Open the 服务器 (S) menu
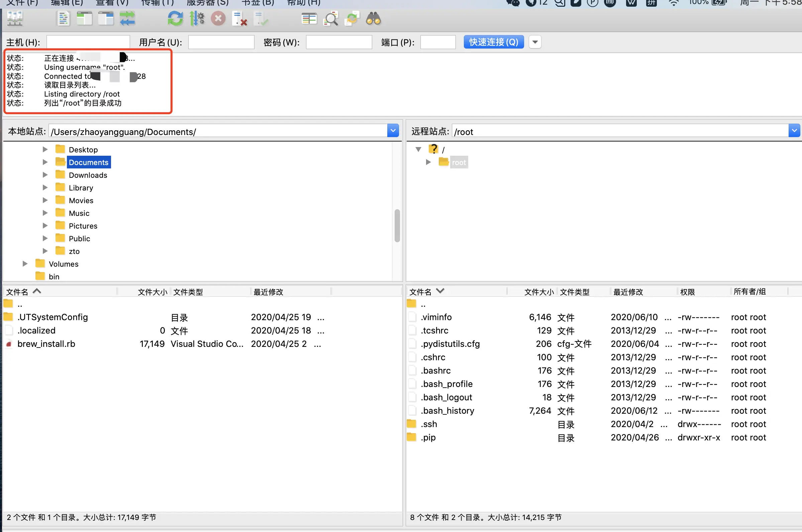This screenshot has height=532, width=802. (x=207, y=3)
